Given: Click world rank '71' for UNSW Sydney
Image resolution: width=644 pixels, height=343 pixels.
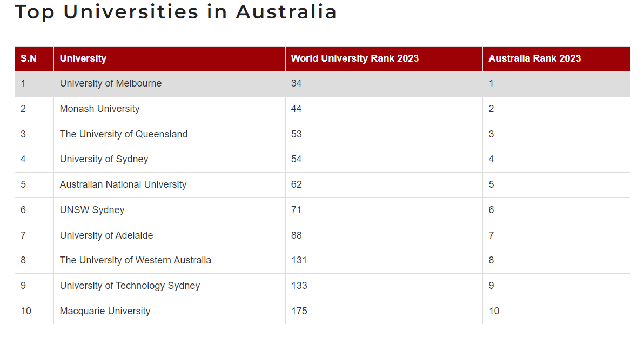Looking at the screenshot, I should click(x=297, y=210).
